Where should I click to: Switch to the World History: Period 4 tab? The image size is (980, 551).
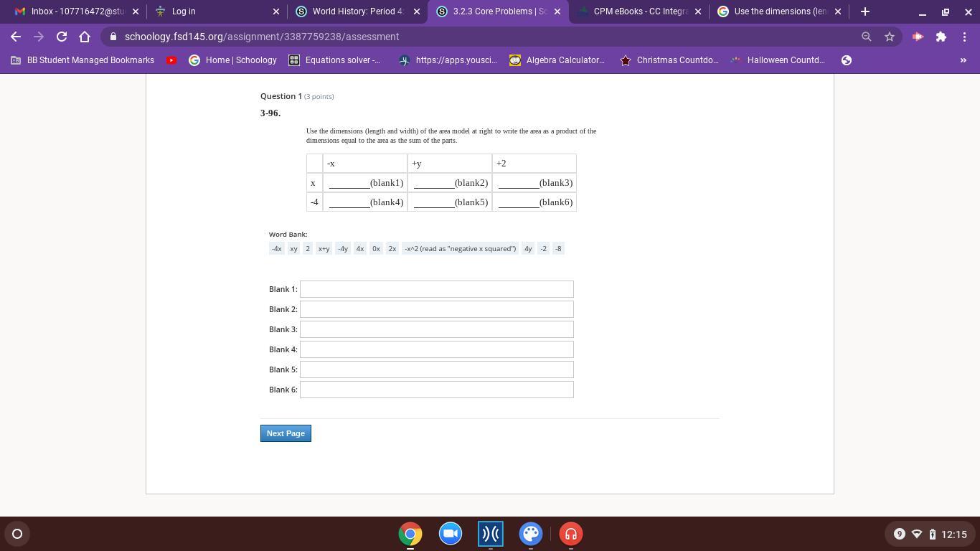coord(356,11)
